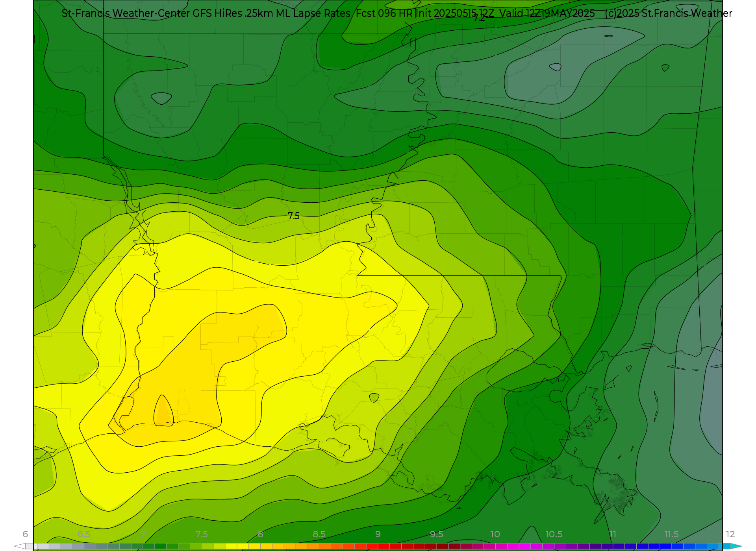Select the colorbar tick label 12
Image resolution: width=756 pixels, height=551 pixels.
point(730,534)
